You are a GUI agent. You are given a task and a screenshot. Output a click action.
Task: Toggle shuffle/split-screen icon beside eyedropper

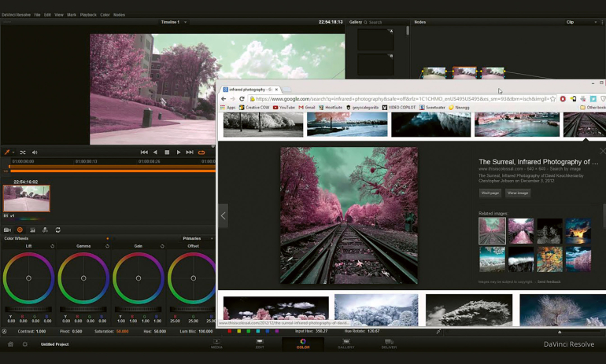point(23,152)
